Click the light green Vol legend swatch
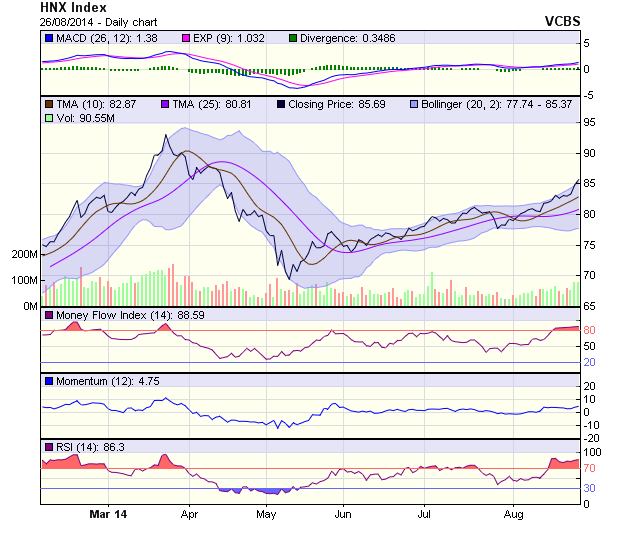The width and height of the screenshot is (620, 535). [x=49, y=118]
